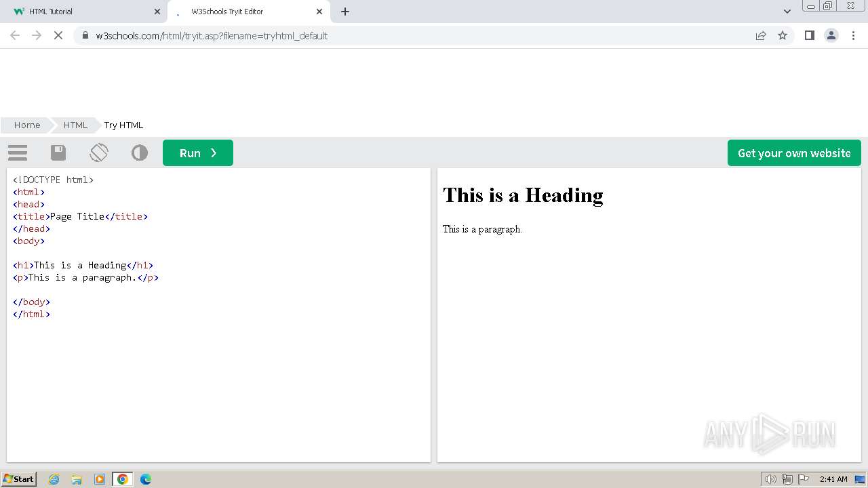Go back in browser history
The height and width of the screenshot is (488, 868).
click(15, 35)
